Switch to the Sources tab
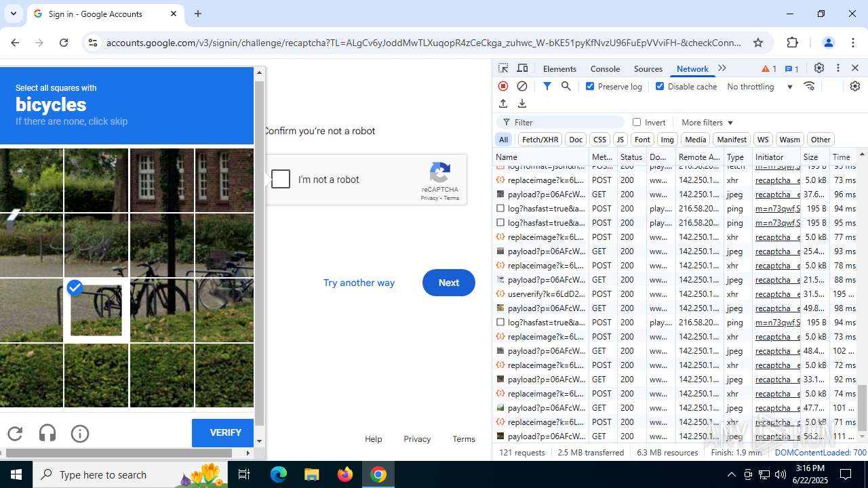The image size is (868, 488). coord(648,68)
